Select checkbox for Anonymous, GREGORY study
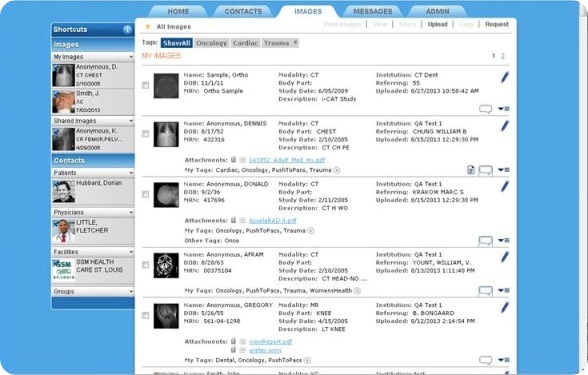 [x=146, y=316]
